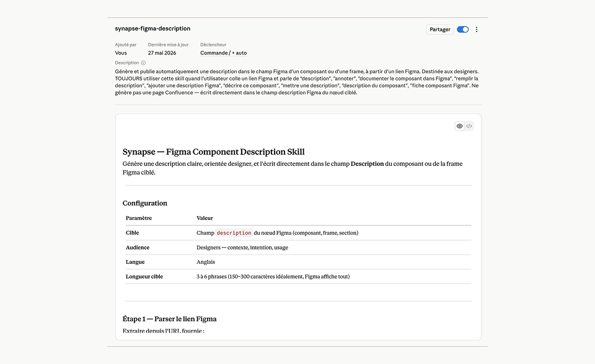The width and height of the screenshot is (595, 364).
Task: Click Designers — contexte, intention, usage cell
Action: click(242, 248)
